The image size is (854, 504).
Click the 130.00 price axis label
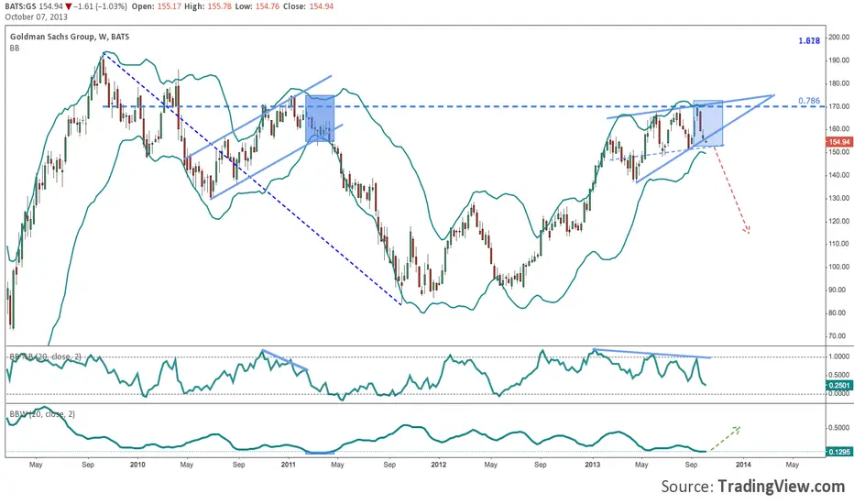point(838,198)
